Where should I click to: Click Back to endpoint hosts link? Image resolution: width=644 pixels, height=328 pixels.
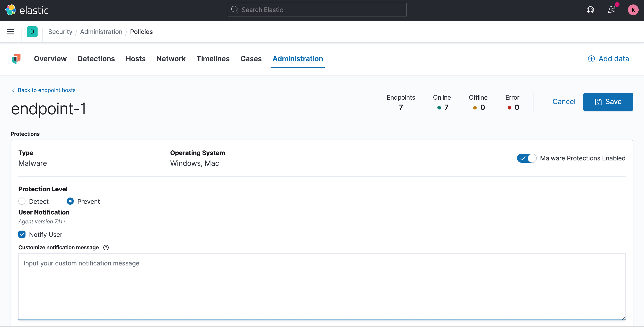pyautogui.click(x=47, y=90)
